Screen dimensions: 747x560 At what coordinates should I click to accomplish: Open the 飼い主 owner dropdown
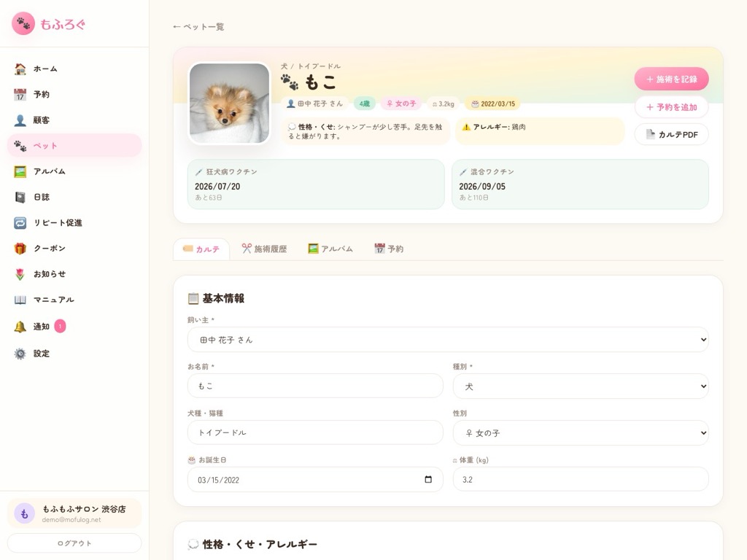tap(448, 340)
